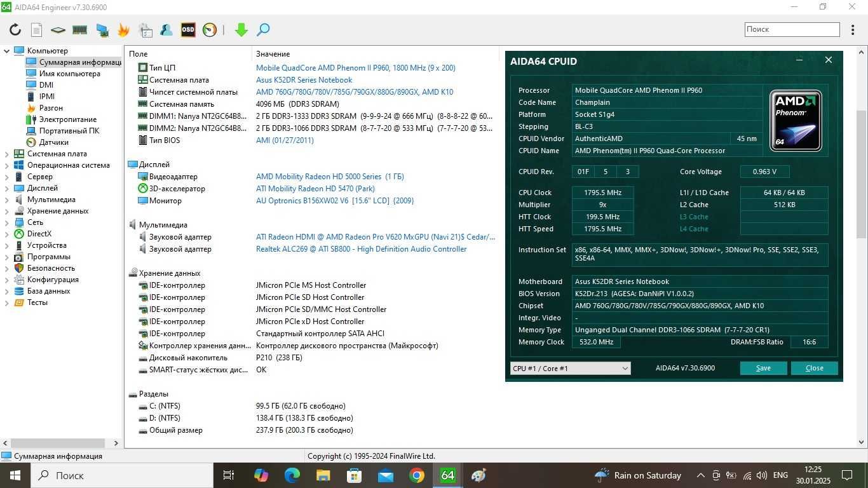
Task: Open Task View from the taskbar
Action: [x=229, y=475]
